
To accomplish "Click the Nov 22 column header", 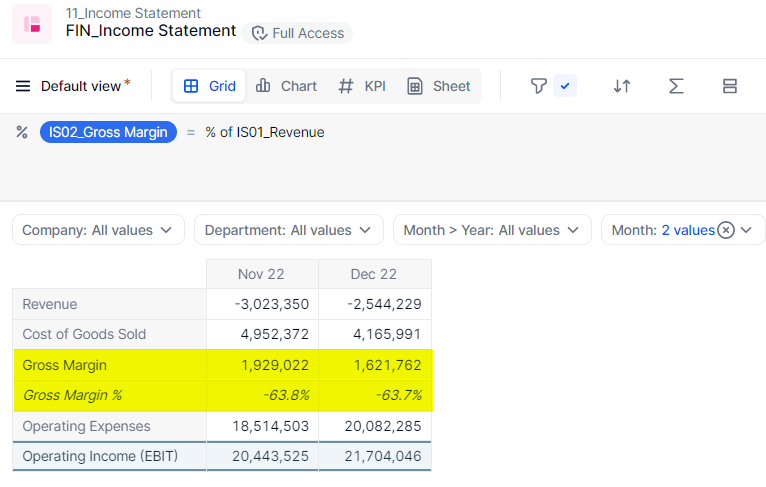I will (x=261, y=274).
